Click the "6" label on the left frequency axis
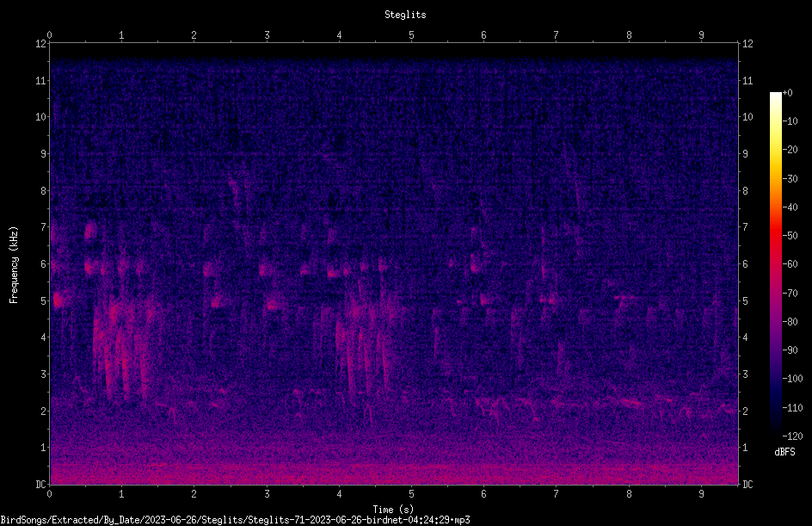This screenshot has height=526, width=812. [43, 263]
